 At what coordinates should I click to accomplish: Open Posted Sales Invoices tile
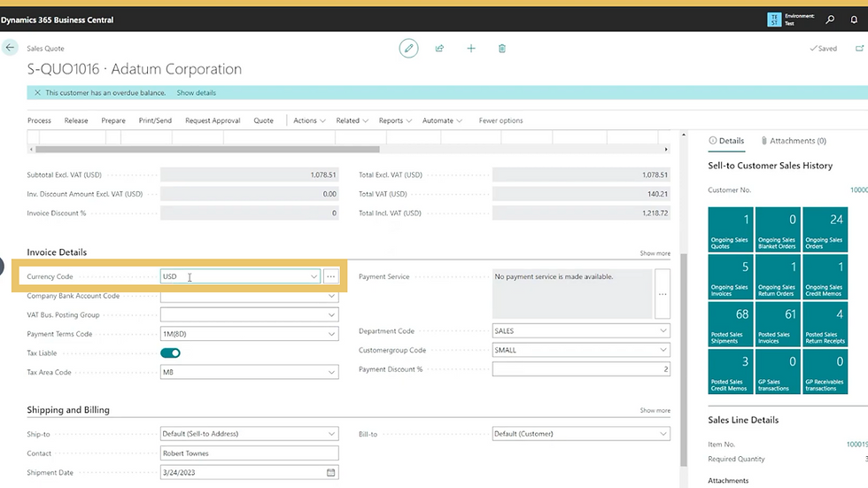point(778,324)
